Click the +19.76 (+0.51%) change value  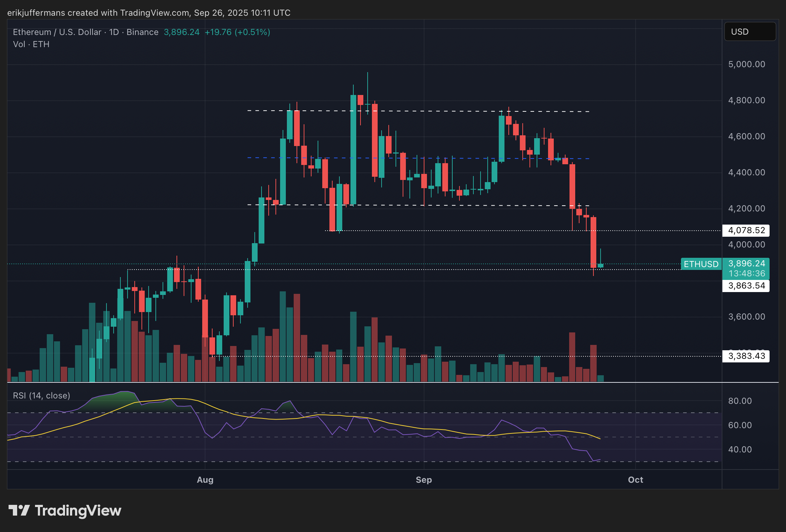(x=237, y=32)
